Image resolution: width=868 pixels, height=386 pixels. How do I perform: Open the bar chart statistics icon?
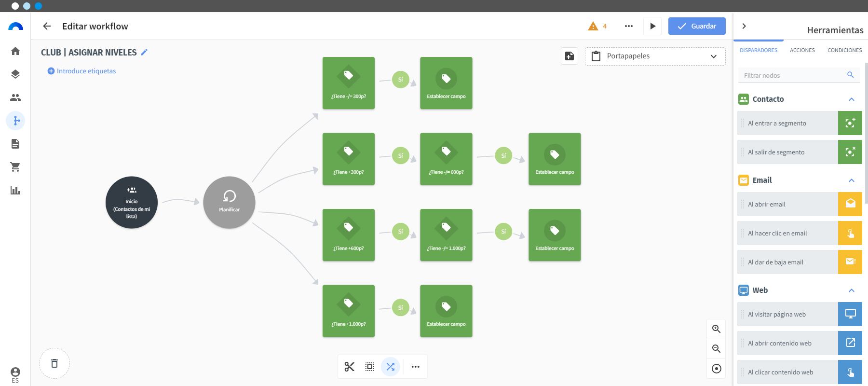pyautogui.click(x=15, y=190)
